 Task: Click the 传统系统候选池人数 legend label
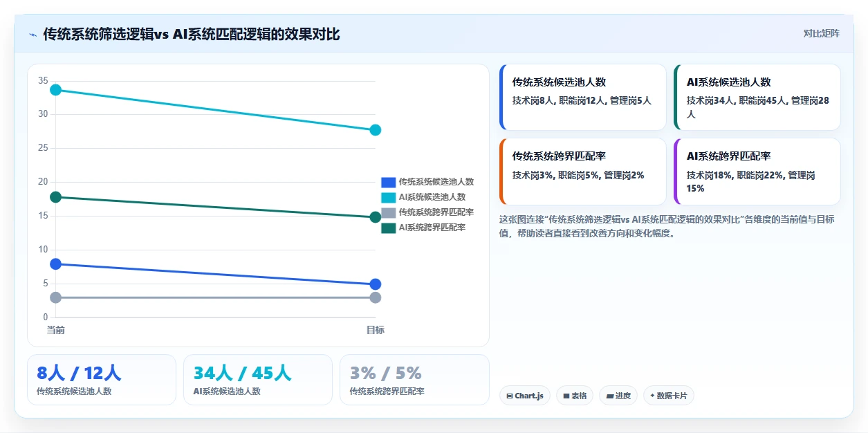click(436, 182)
